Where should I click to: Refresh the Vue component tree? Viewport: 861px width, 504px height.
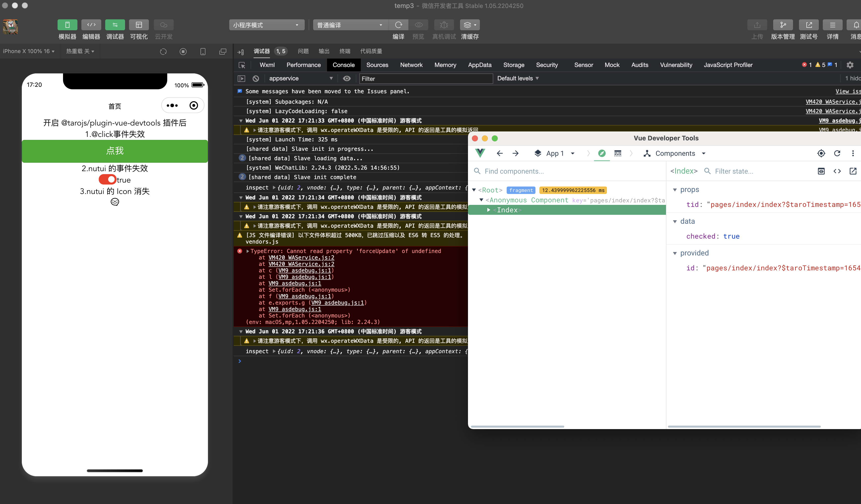tap(837, 153)
